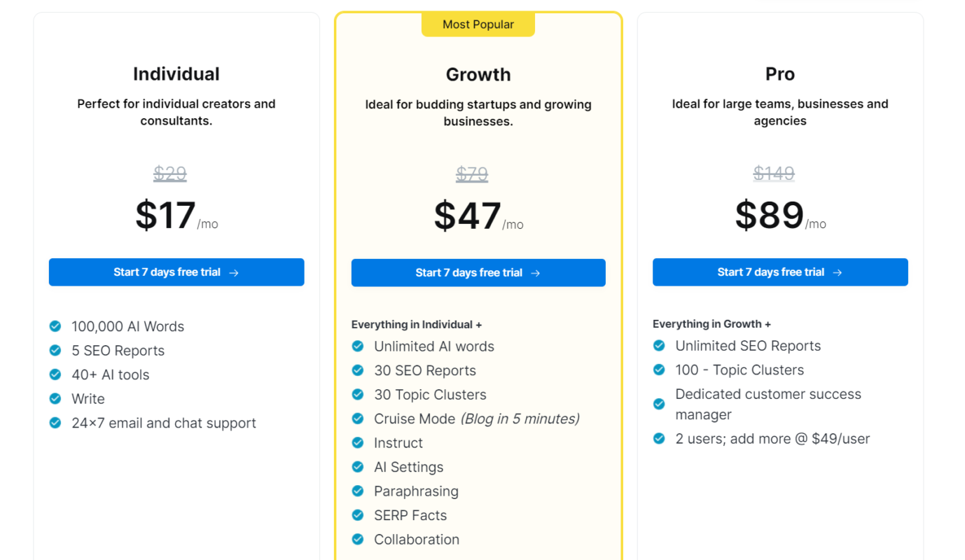Click the Most Popular badge
The image size is (965, 560).
pyautogui.click(x=478, y=24)
